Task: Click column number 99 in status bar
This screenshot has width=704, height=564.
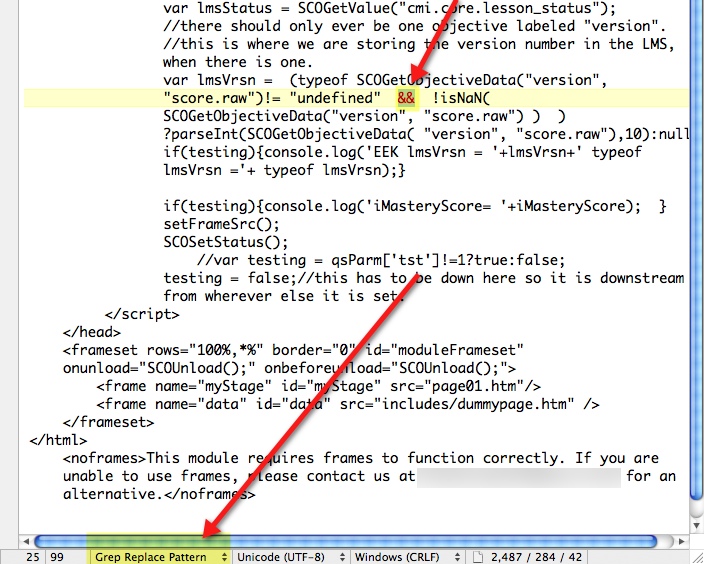Action: 56,556
